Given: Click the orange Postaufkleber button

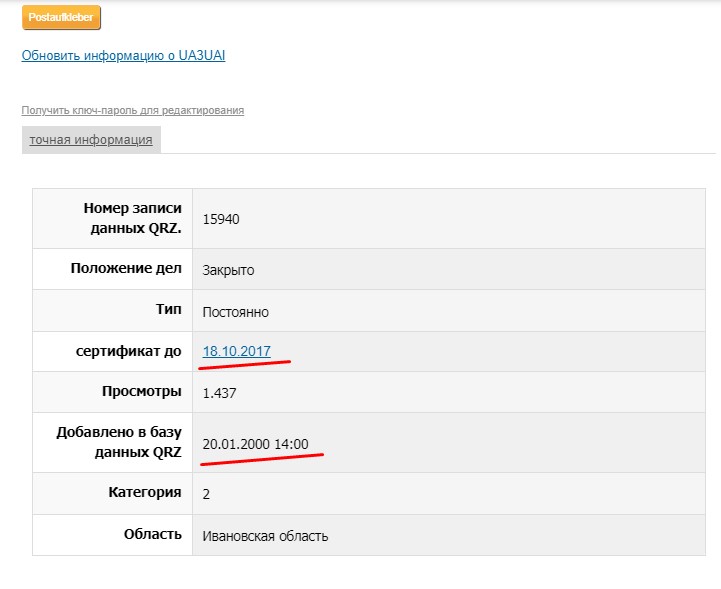Looking at the screenshot, I should pyautogui.click(x=61, y=17).
